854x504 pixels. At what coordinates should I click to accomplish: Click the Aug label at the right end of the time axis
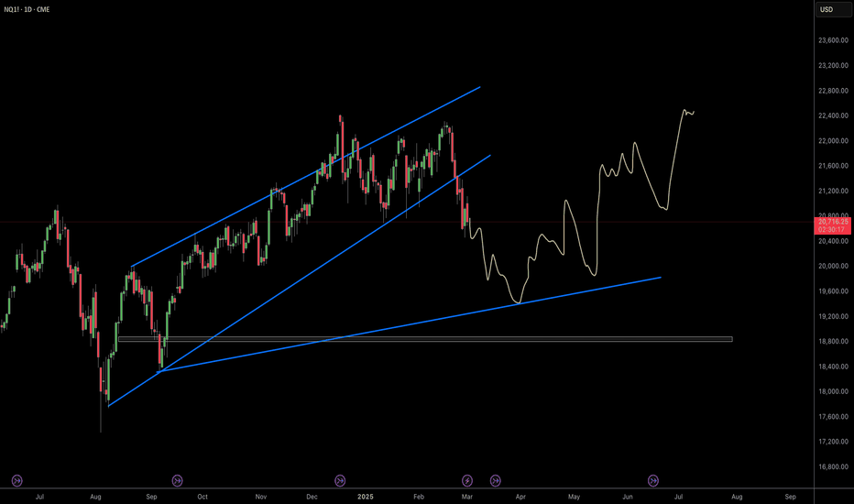[737, 497]
